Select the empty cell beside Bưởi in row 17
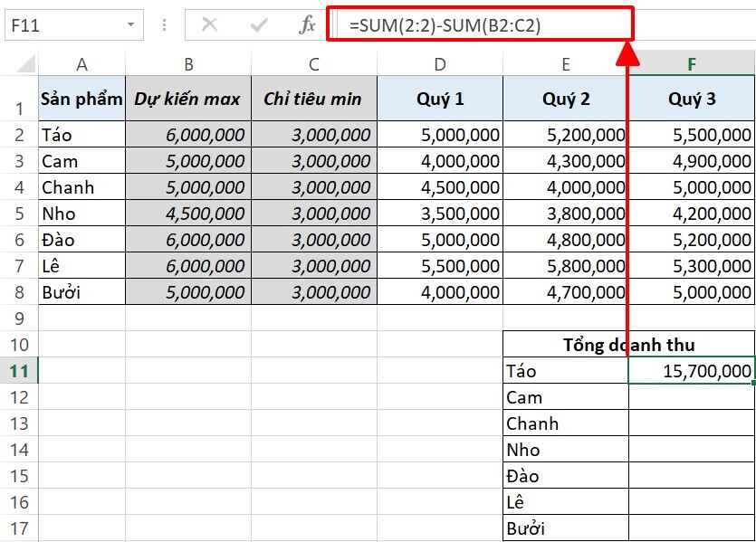The image size is (756, 542). pos(691,528)
